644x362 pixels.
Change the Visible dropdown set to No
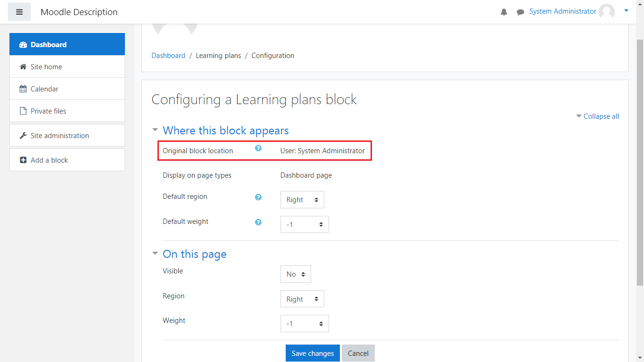click(296, 274)
